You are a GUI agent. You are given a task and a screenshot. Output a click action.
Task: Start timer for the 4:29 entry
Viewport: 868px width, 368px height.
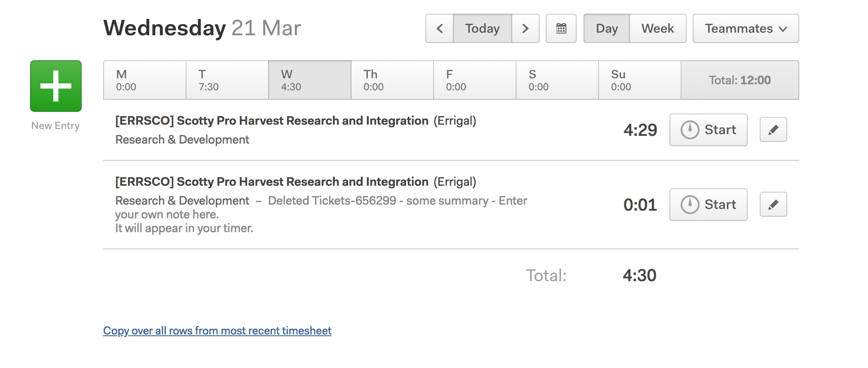(708, 130)
